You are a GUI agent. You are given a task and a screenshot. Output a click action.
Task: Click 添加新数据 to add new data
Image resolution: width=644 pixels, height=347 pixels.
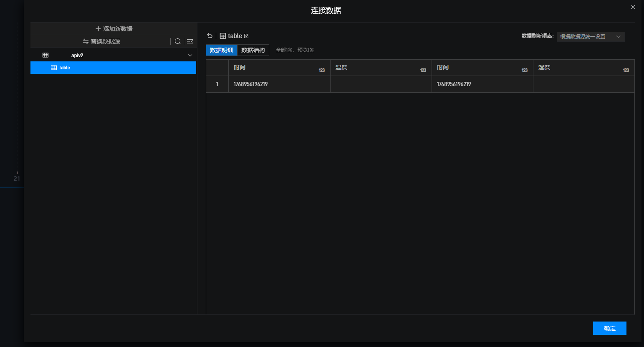coord(114,29)
